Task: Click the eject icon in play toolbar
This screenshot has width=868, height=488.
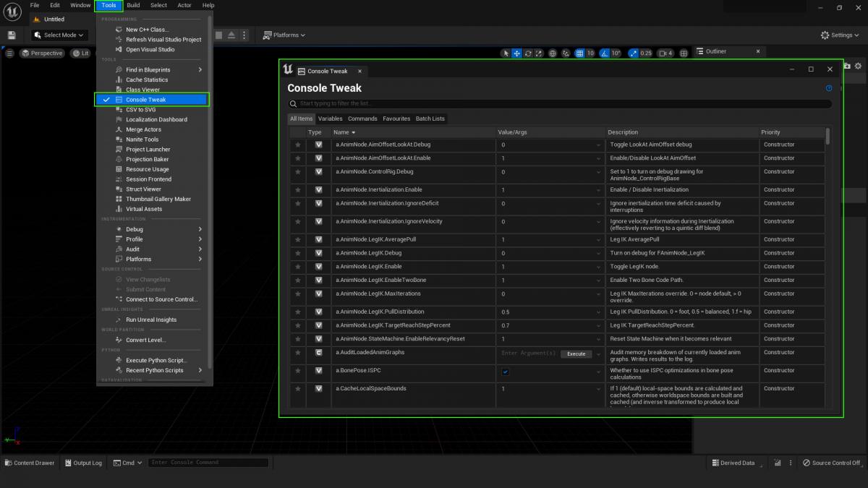Action: click(231, 35)
